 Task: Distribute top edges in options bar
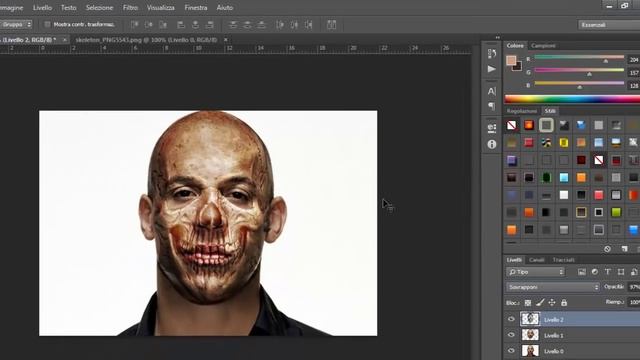coord(233,25)
